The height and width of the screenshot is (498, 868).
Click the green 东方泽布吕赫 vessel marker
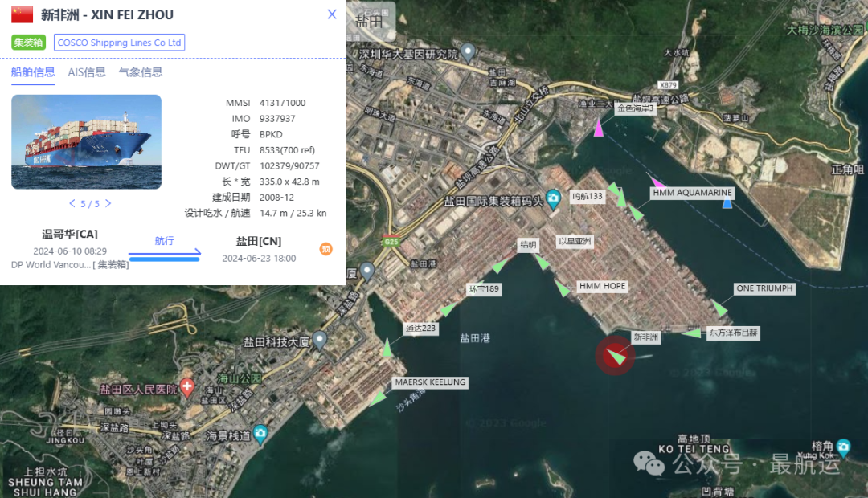click(x=691, y=333)
